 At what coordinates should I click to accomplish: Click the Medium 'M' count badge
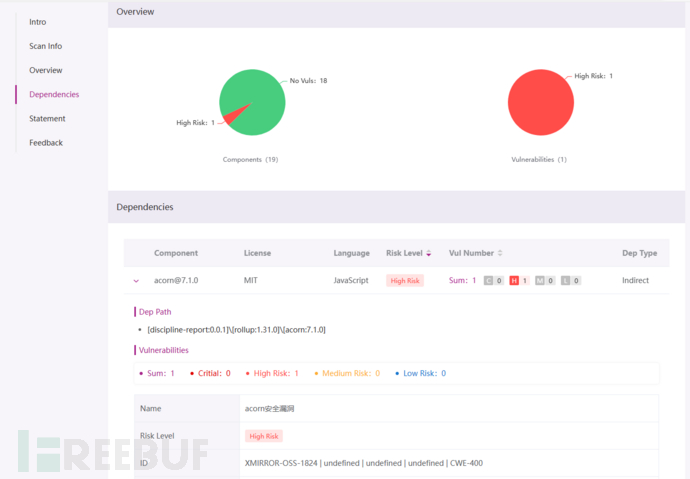click(x=545, y=281)
